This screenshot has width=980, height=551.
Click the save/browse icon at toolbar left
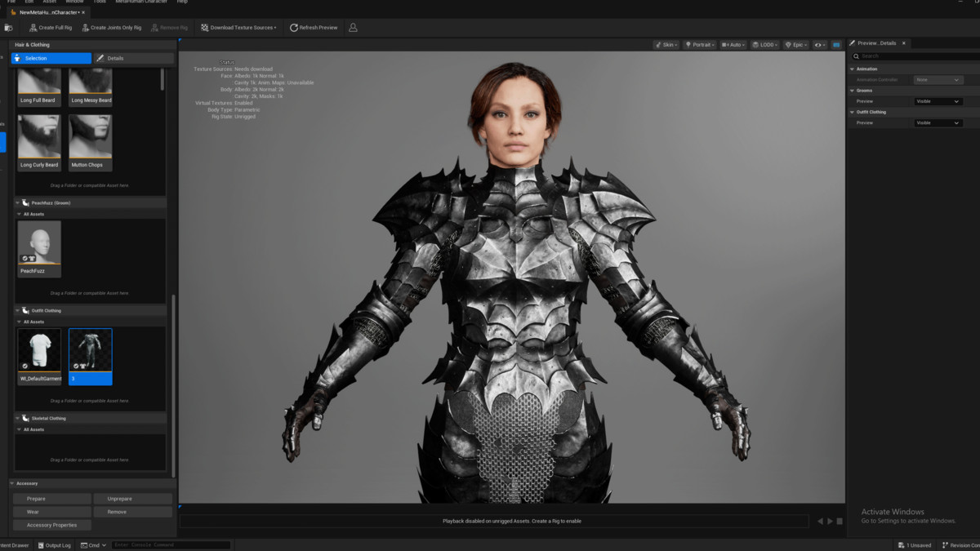(x=8, y=28)
